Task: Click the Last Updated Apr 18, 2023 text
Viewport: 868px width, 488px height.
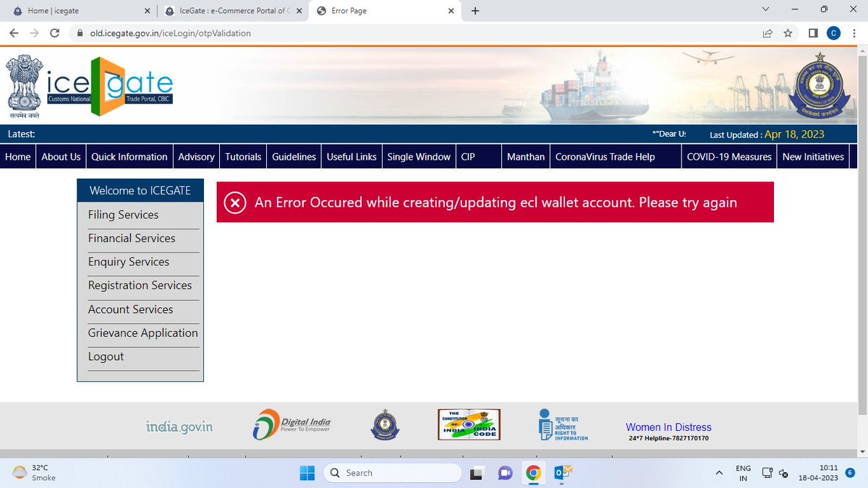Action: pyautogui.click(x=767, y=134)
